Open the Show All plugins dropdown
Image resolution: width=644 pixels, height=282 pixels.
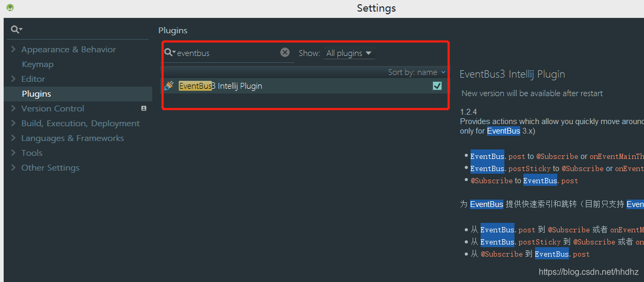point(349,53)
